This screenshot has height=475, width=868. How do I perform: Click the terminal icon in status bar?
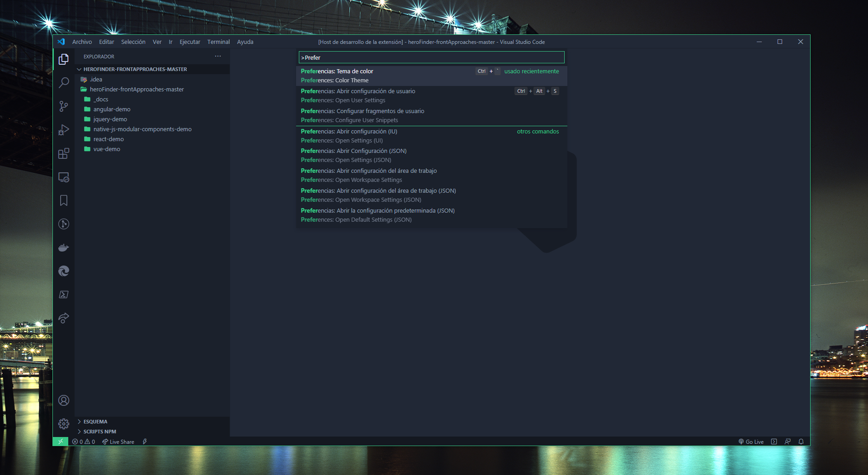point(774,442)
